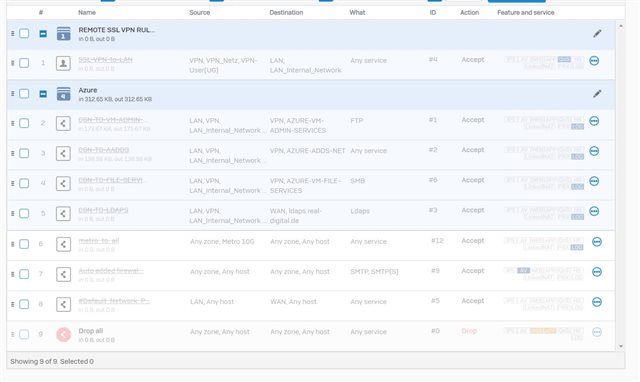Check the box for Drop all rule 9

click(24, 334)
